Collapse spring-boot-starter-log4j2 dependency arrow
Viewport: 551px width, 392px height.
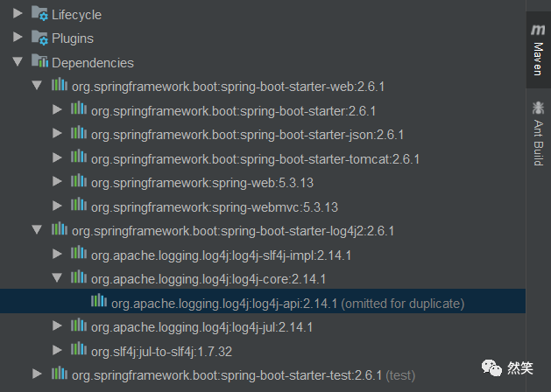click(x=37, y=230)
